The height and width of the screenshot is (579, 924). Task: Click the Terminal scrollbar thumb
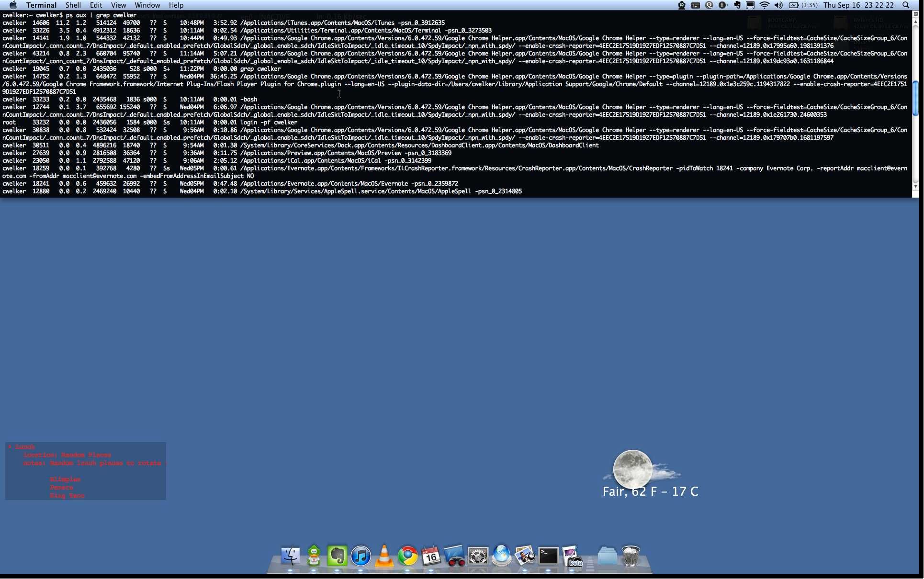(915, 98)
